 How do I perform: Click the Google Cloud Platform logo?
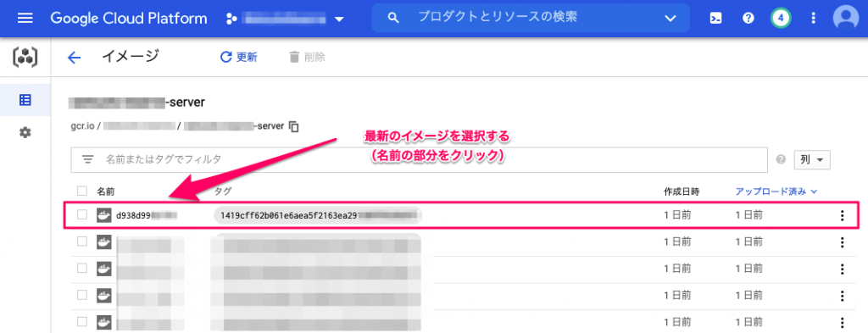[x=129, y=19]
